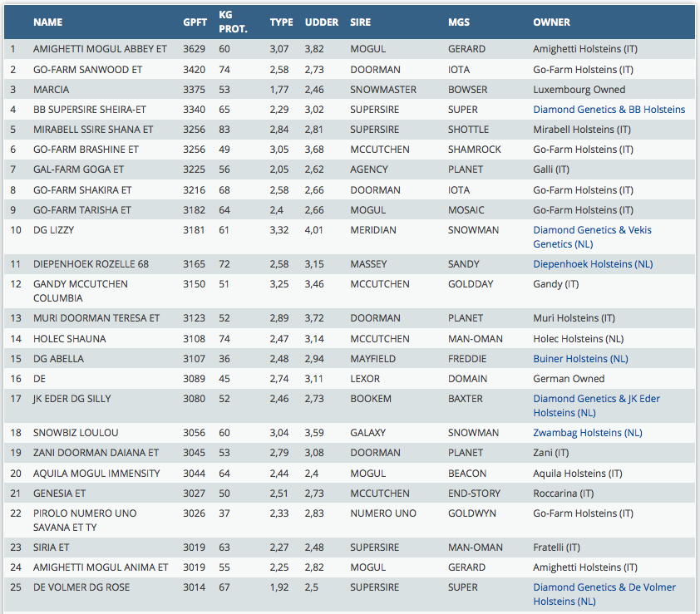Screen dimensions: 700x614
Task: Open the Diepenhoek Holsteins (NL) link
Action: (x=593, y=264)
